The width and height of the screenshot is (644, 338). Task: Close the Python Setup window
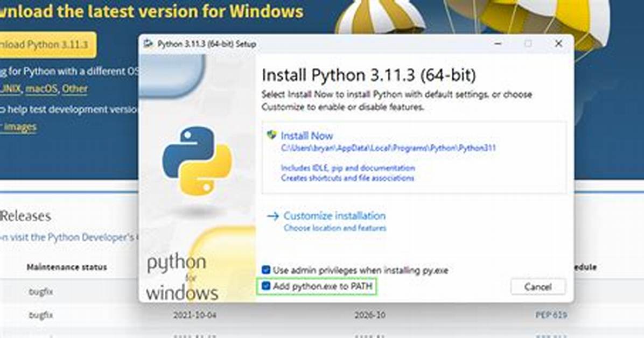coord(558,44)
